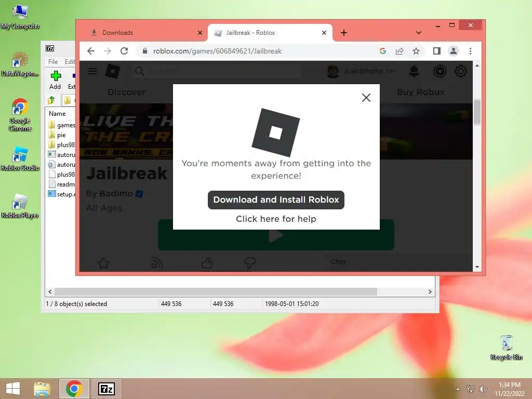
Task: Click the volume speaker tray icon
Action: tap(483, 389)
